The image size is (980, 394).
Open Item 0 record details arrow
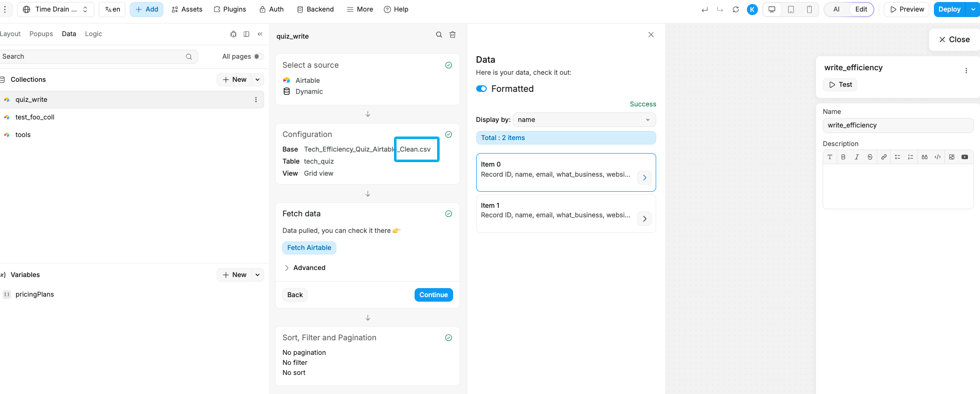[x=644, y=178]
